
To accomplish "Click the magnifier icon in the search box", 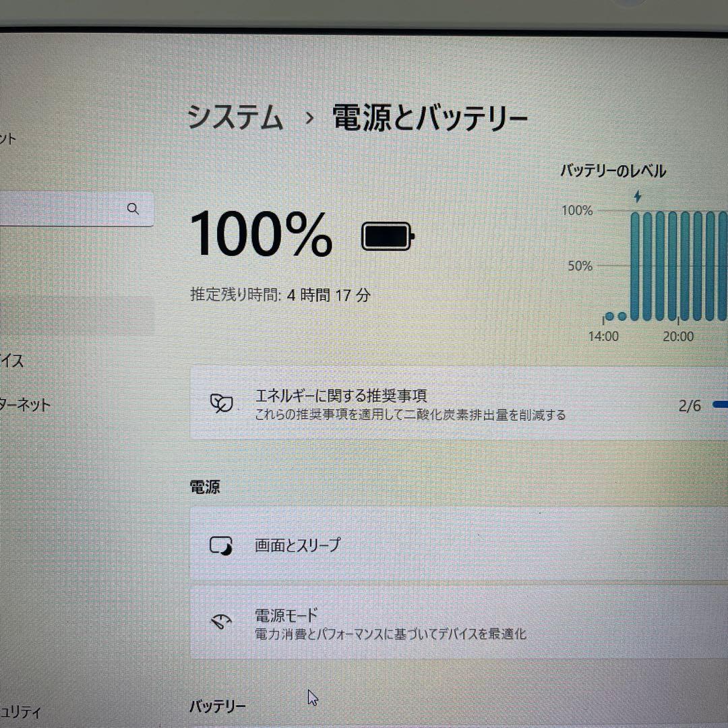I will (133, 209).
